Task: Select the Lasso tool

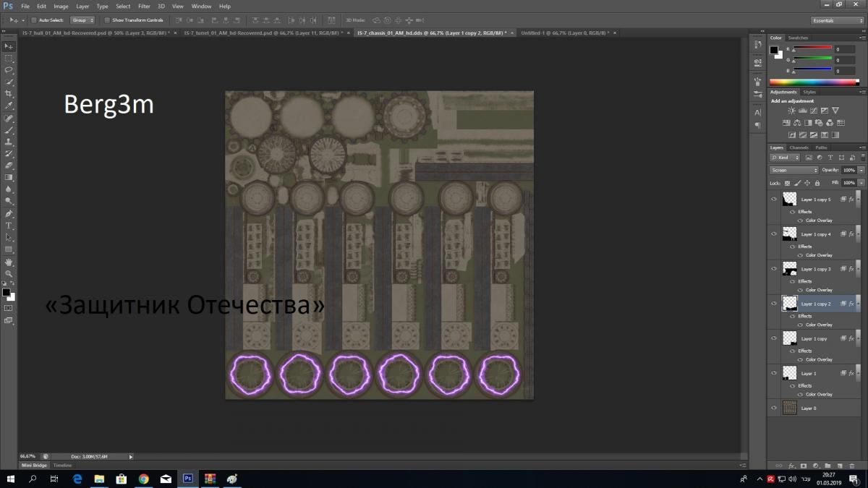Action: pos(9,70)
